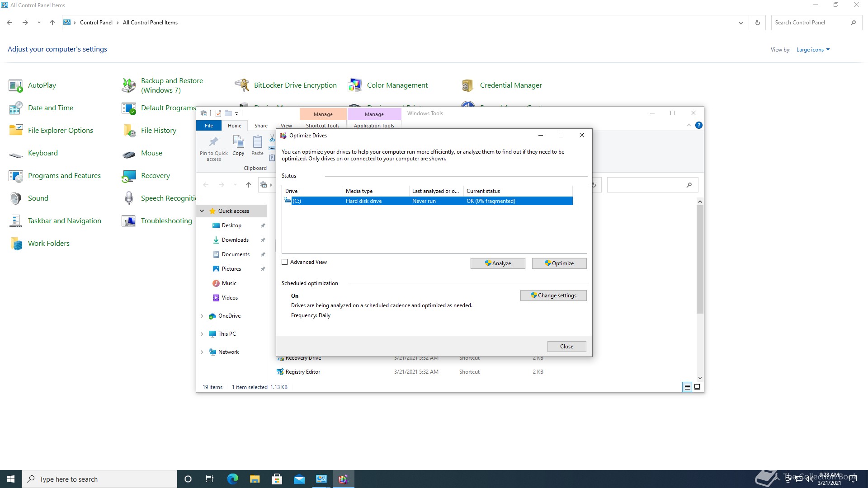Open Downloads in Quick access

click(x=235, y=240)
